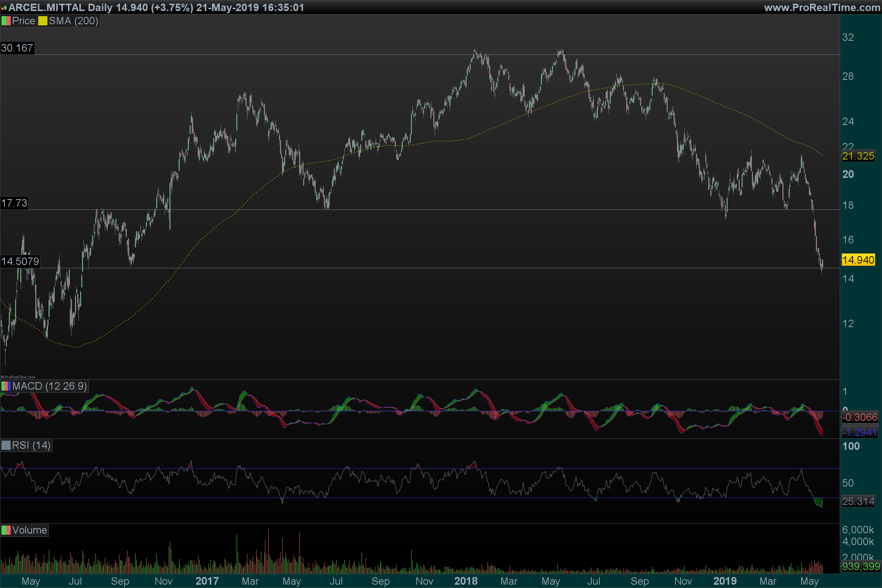Click the 17.73 support line label
Viewport: 882px width, 588px height.
pos(14,203)
